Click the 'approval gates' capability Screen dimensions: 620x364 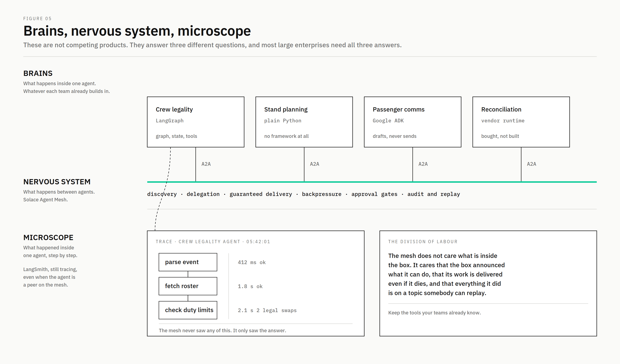[x=375, y=194]
